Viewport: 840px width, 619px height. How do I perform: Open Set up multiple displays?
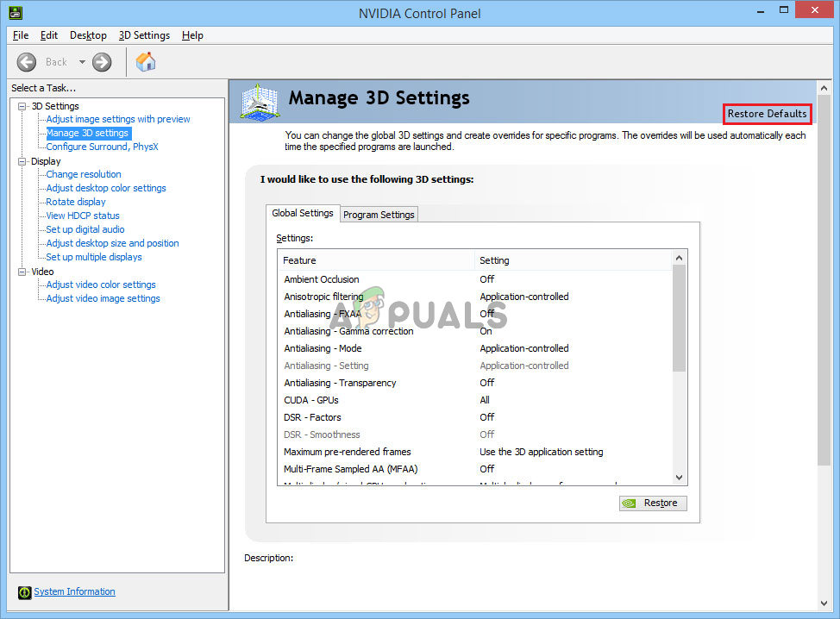click(x=94, y=257)
